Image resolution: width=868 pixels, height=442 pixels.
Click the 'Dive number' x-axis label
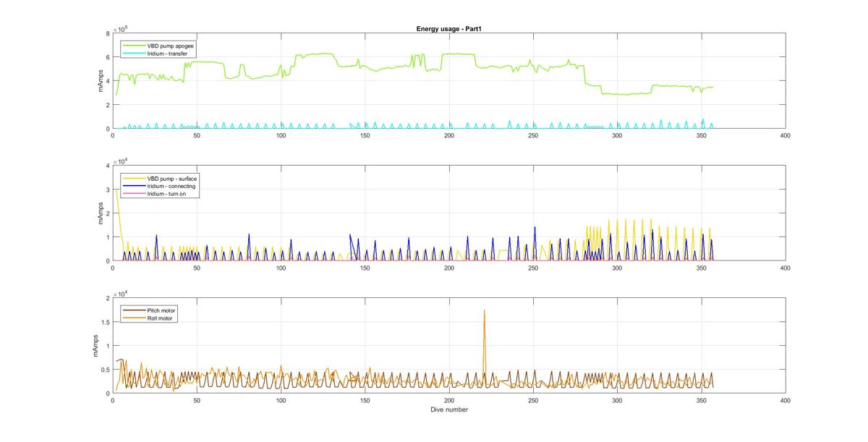click(x=448, y=409)
